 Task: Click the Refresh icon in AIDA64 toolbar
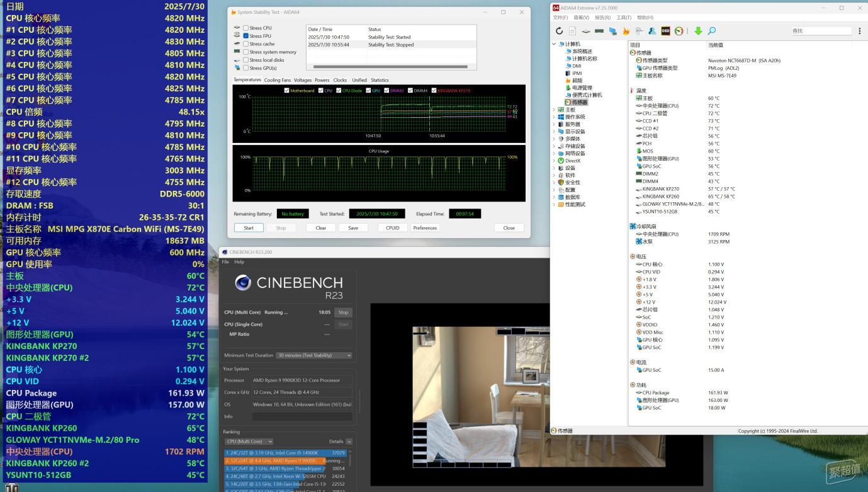(x=559, y=31)
